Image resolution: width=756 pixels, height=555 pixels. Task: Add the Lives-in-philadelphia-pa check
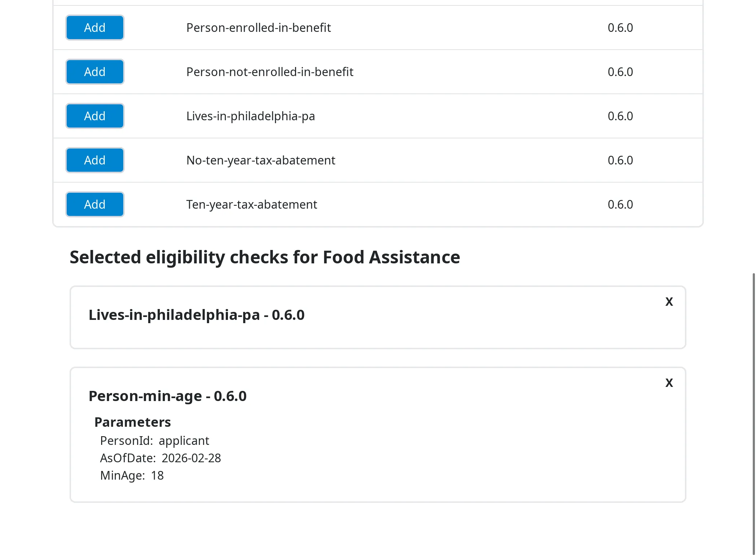click(95, 116)
